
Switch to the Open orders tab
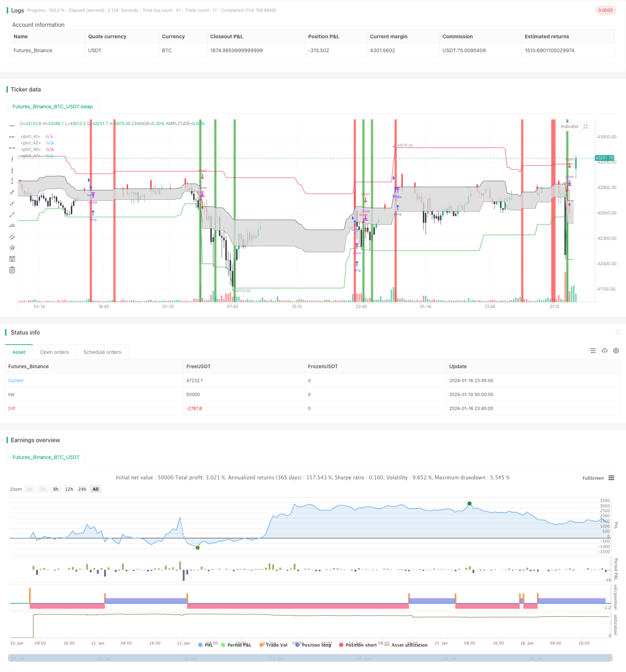54,352
